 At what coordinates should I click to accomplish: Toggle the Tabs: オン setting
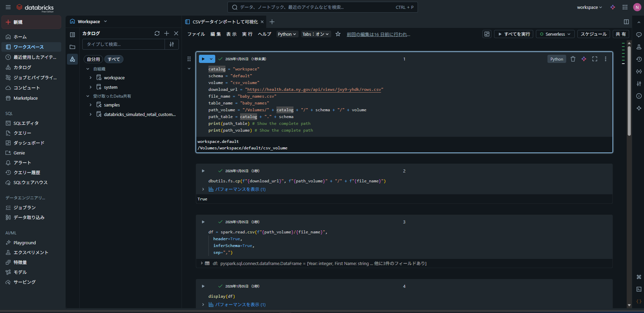point(316,34)
